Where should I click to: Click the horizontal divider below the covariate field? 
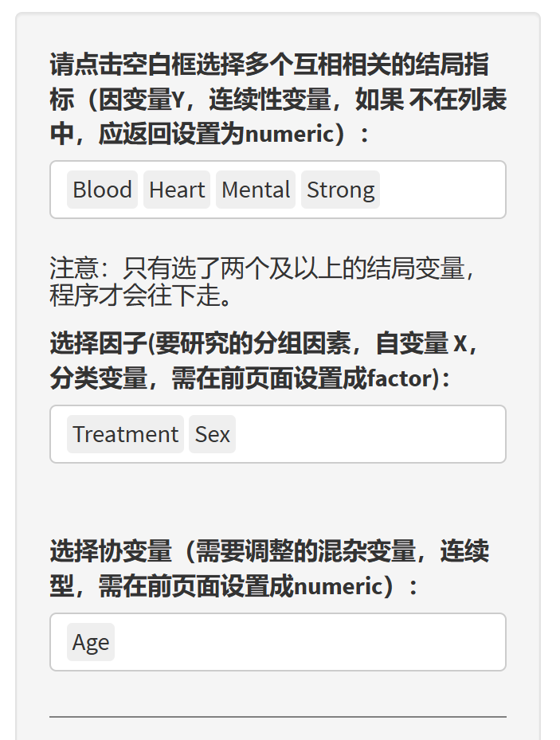coord(277,717)
